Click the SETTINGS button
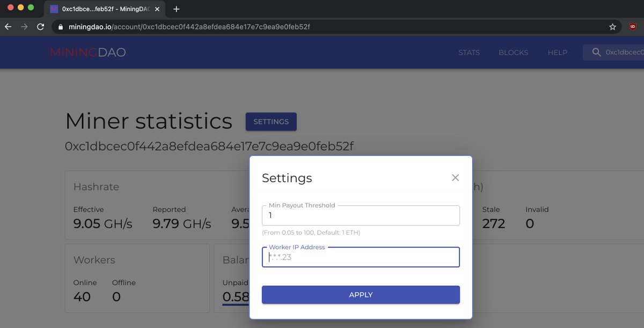The width and height of the screenshot is (644, 328). 271,122
